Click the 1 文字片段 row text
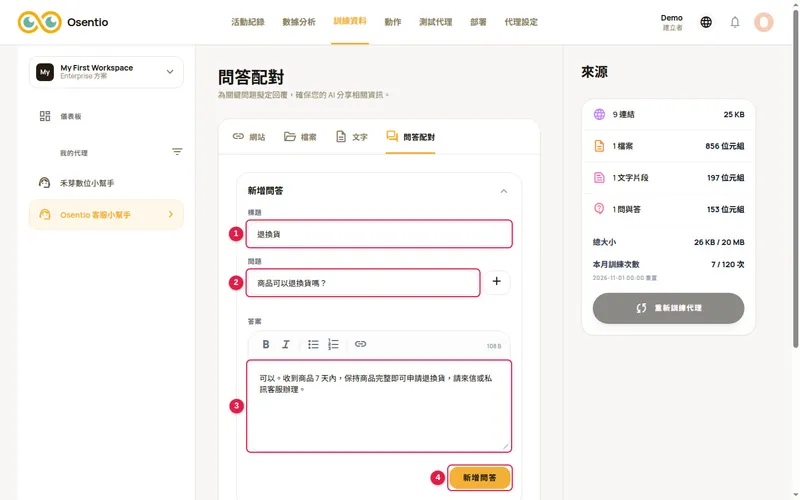This screenshot has height=500, width=800. click(631, 178)
